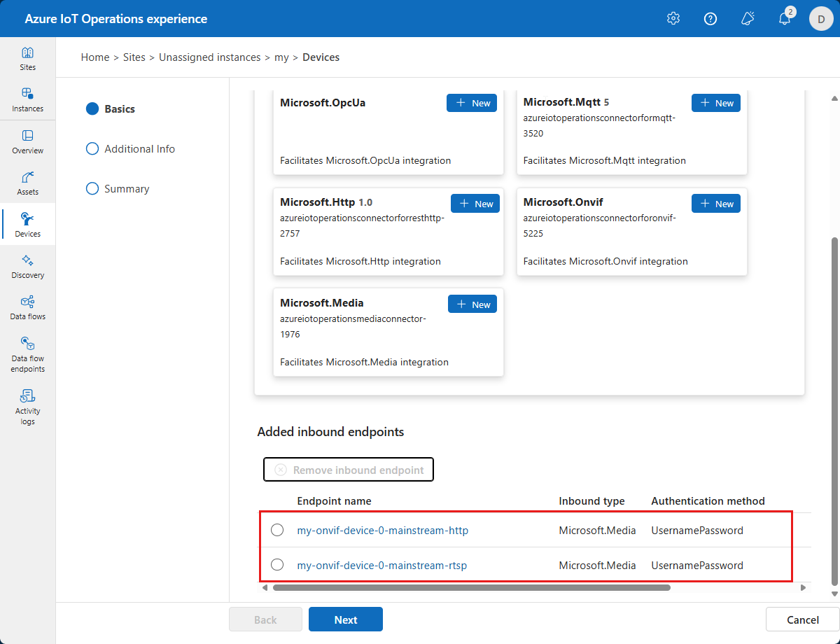Click the help question mark icon
The image size is (840, 644).
pyautogui.click(x=710, y=19)
